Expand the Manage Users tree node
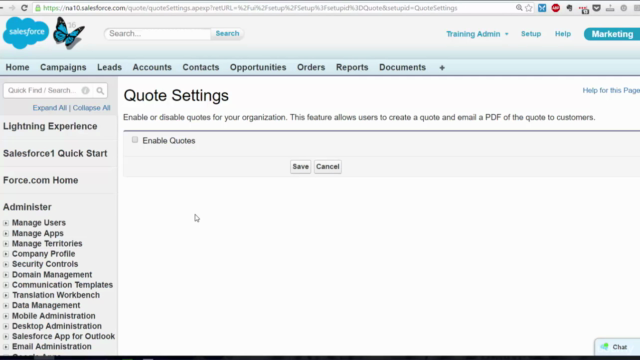640x360 pixels. (x=6, y=223)
